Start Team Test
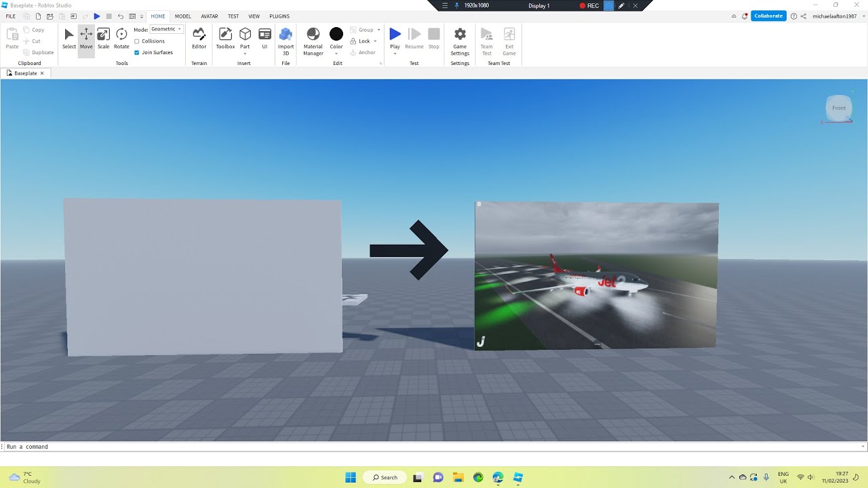 click(486, 41)
